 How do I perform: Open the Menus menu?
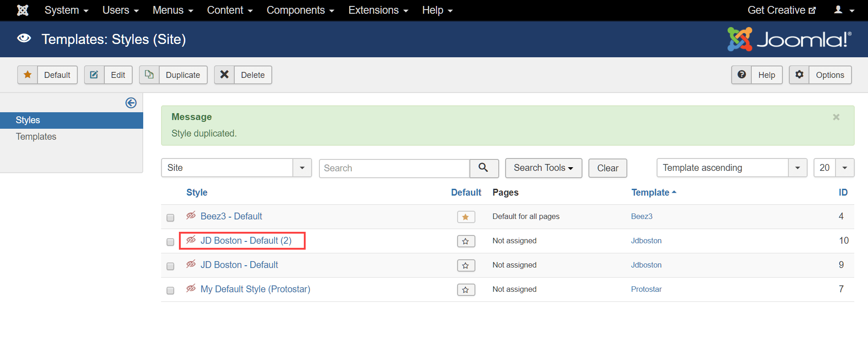[173, 10]
